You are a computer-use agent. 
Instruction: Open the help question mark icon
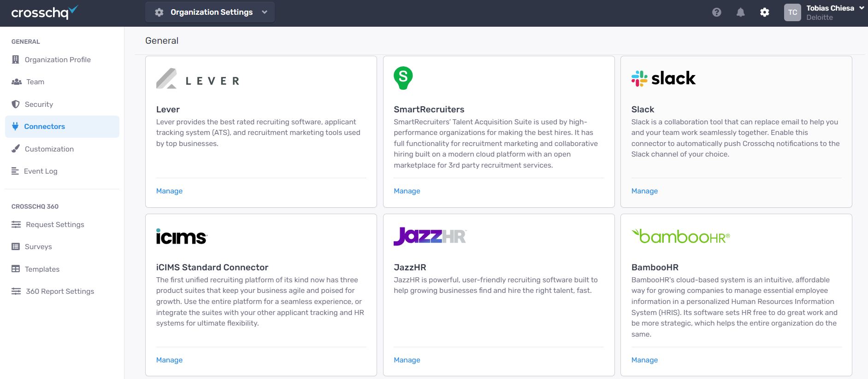coord(716,12)
